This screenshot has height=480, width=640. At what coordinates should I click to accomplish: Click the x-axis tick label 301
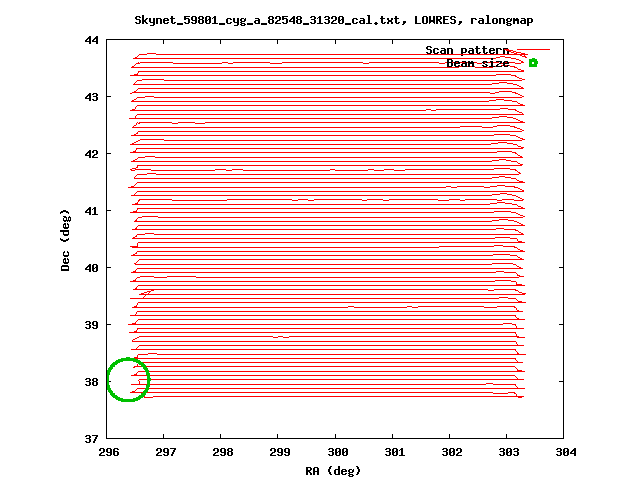(x=395, y=452)
